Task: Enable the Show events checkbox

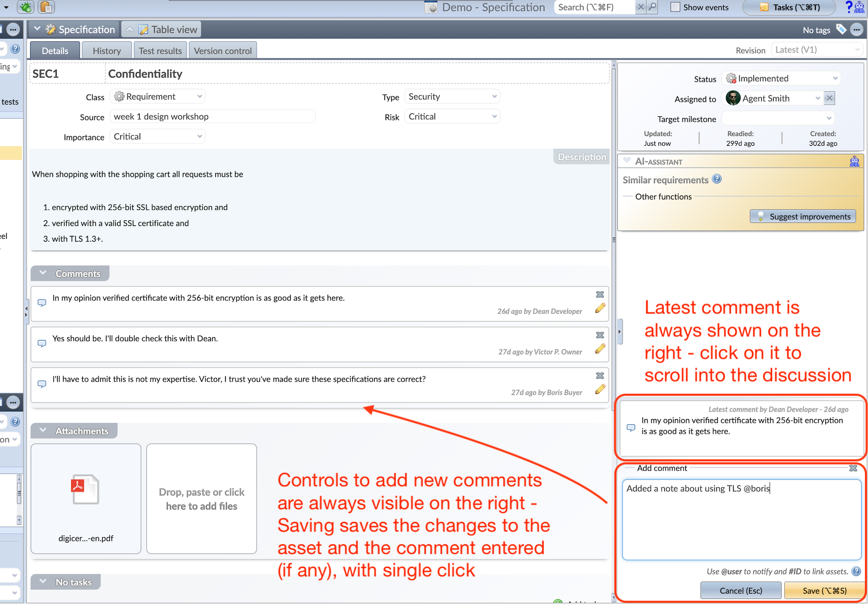Action: coord(675,7)
